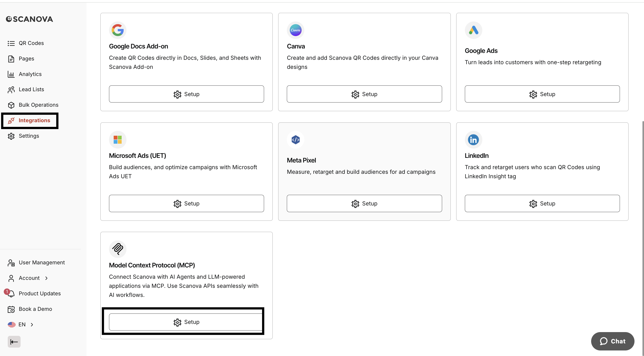Click the Google Docs Add-on title
Image resolution: width=644 pixels, height=356 pixels.
(138, 46)
